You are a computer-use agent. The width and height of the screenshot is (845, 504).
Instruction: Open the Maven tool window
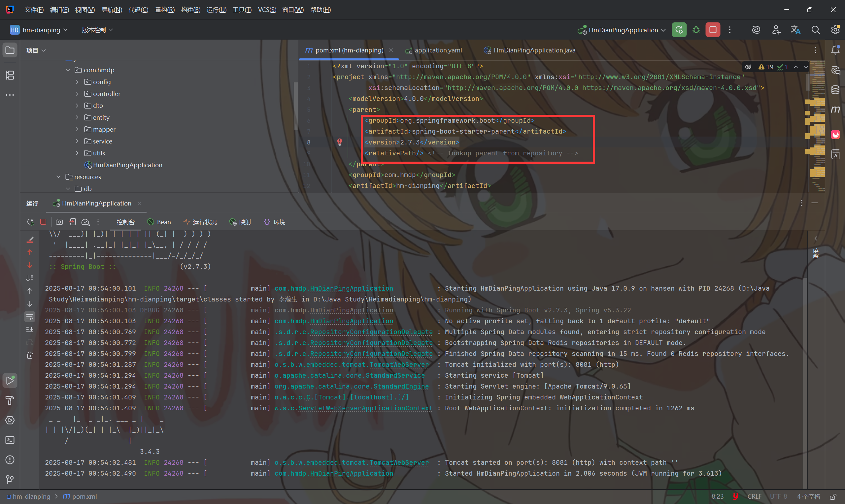(835, 110)
